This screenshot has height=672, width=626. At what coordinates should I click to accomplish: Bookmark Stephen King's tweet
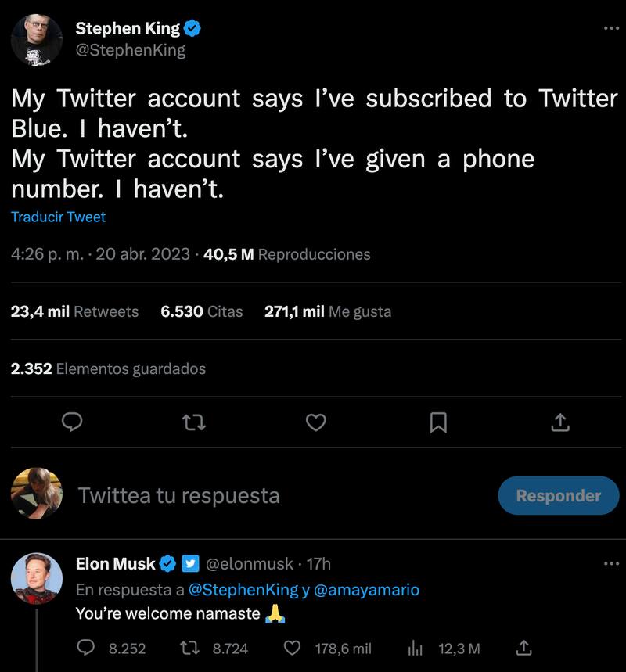438,423
